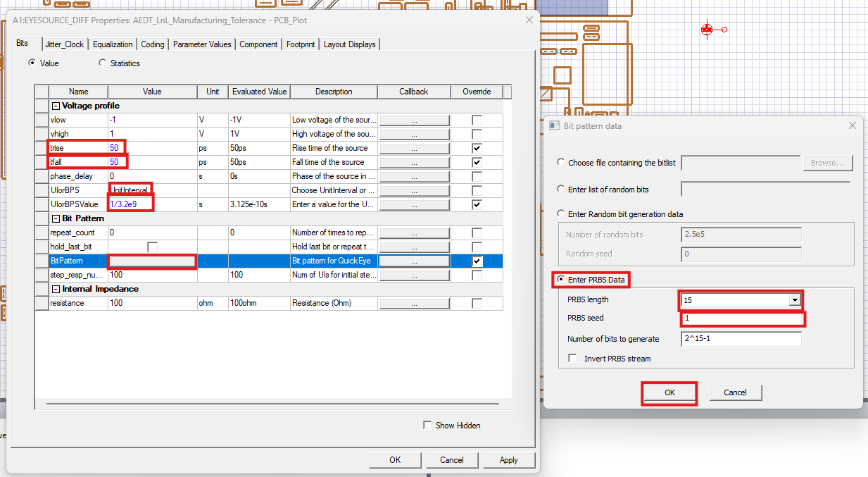Collapse the Voltage profile section

pos(56,106)
